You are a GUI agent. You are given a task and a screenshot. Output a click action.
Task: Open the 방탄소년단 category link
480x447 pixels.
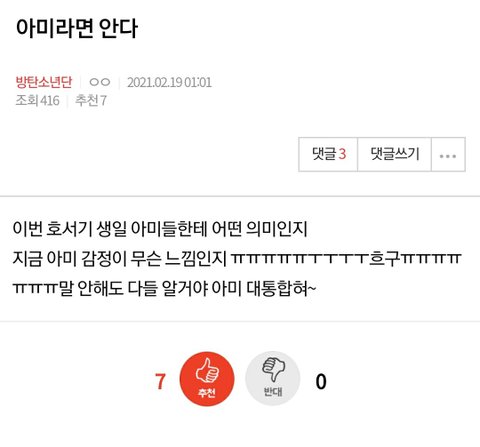pyautogui.click(x=44, y=82)
